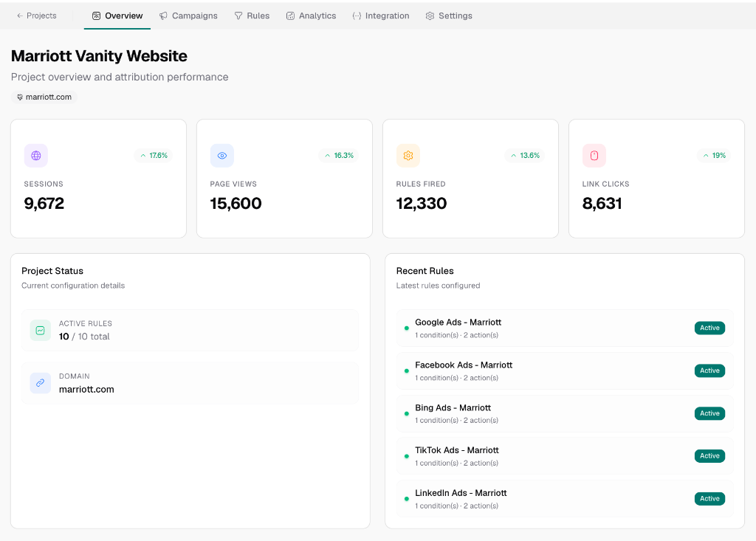
Task: Click marriott.com in Project Status panel
Action: (87, 389)
